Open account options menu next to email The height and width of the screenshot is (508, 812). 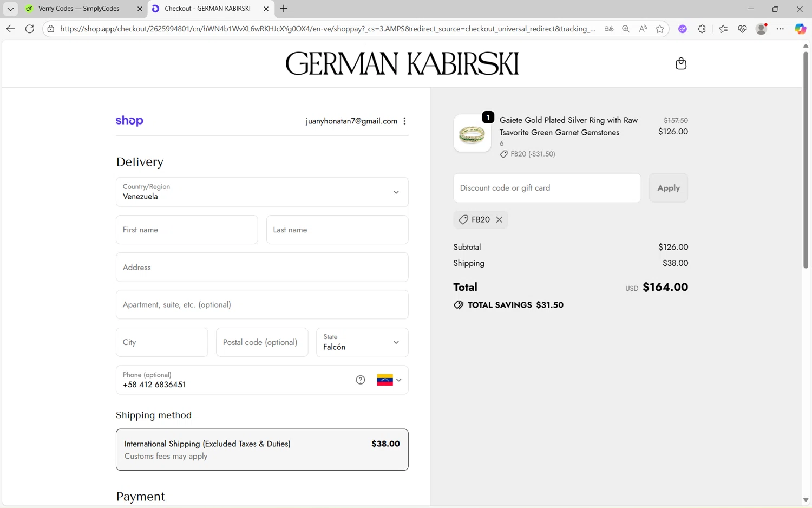405,121
